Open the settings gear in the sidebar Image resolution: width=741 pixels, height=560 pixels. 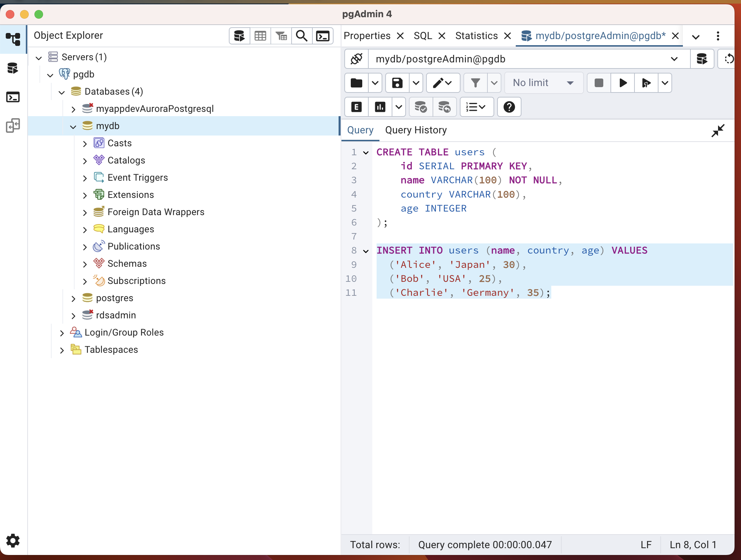[x=13, y=540]
